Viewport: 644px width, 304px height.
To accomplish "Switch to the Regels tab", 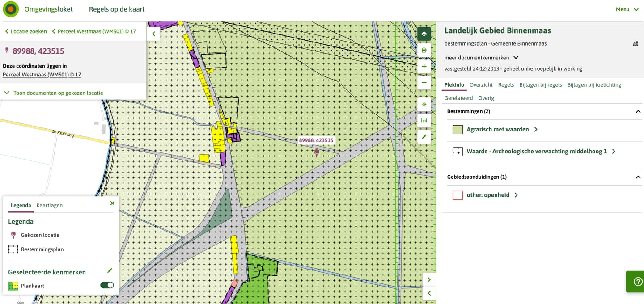I will 506,85.
